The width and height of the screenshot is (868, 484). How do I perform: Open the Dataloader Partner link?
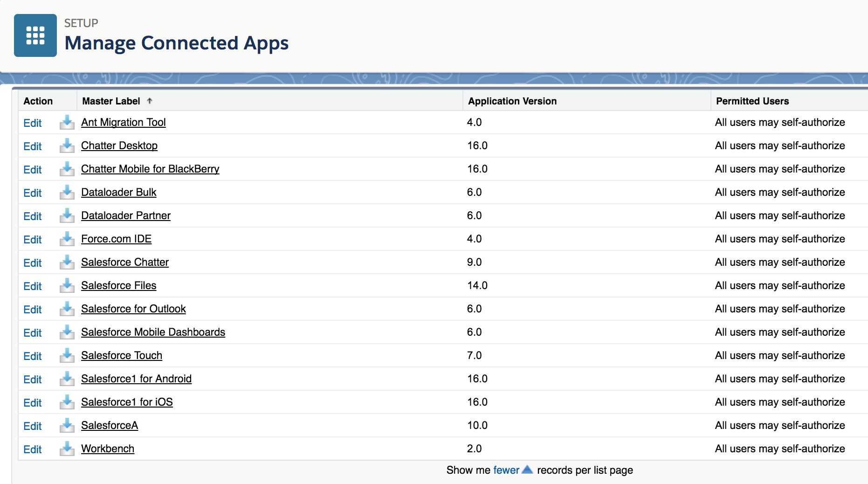(126, 215)
